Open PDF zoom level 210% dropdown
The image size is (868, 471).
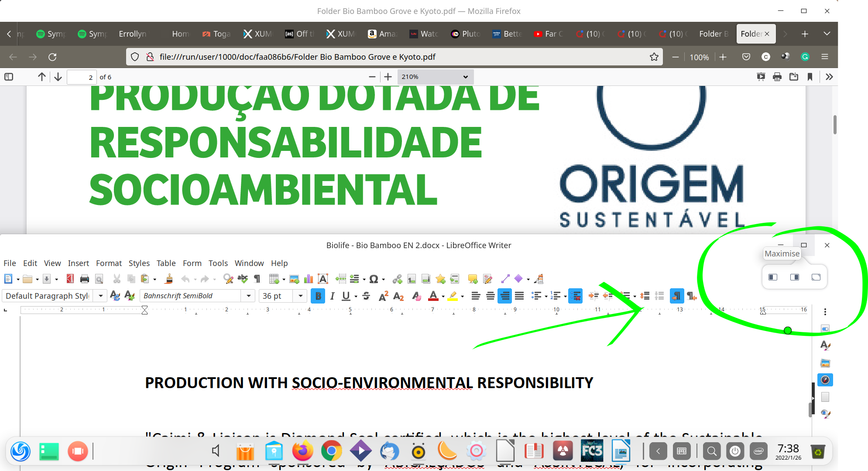pyautogui.click(x=435, y=77)
